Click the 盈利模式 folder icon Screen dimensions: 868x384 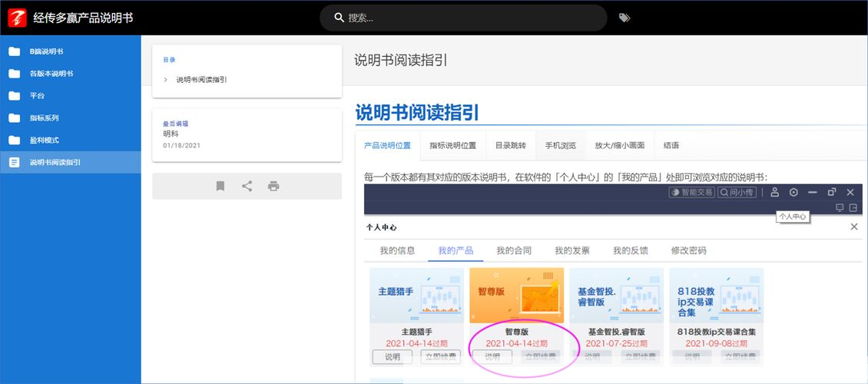click(15, 140)
